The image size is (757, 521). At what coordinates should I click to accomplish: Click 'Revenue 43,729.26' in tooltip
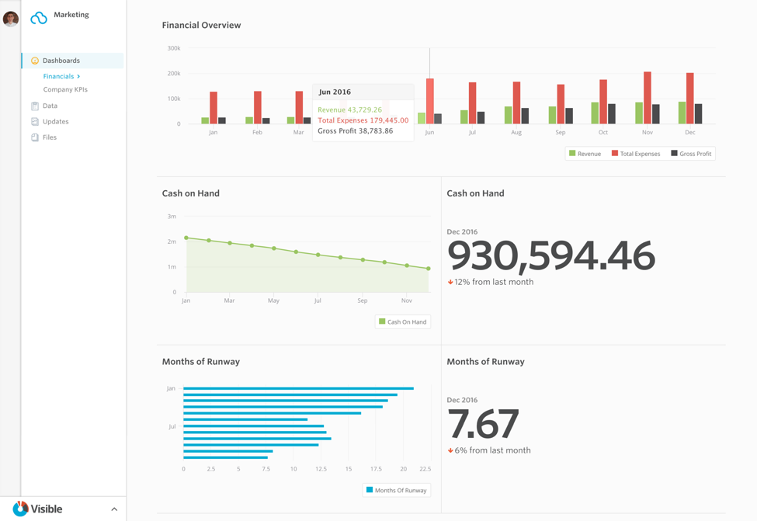click(x=350, y=110)
